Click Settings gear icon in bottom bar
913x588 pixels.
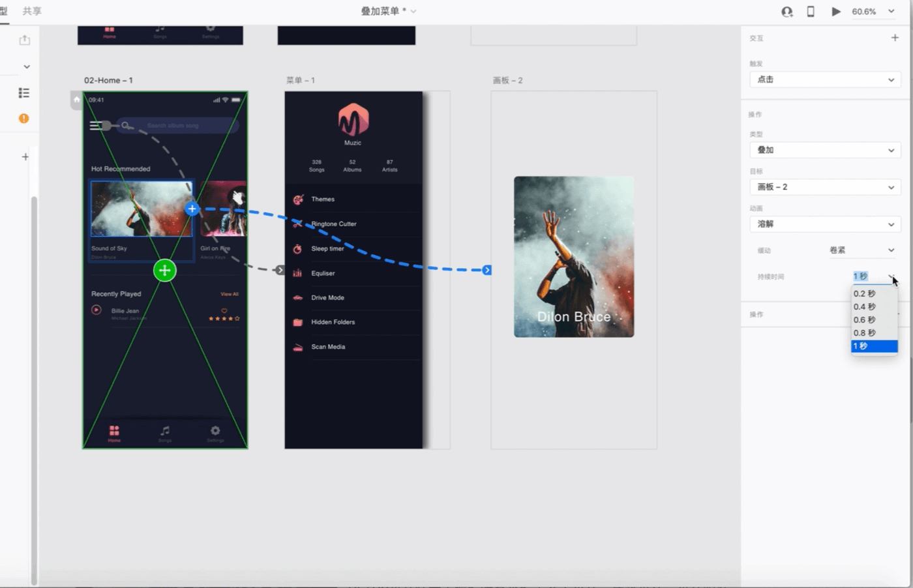[215, 431]
